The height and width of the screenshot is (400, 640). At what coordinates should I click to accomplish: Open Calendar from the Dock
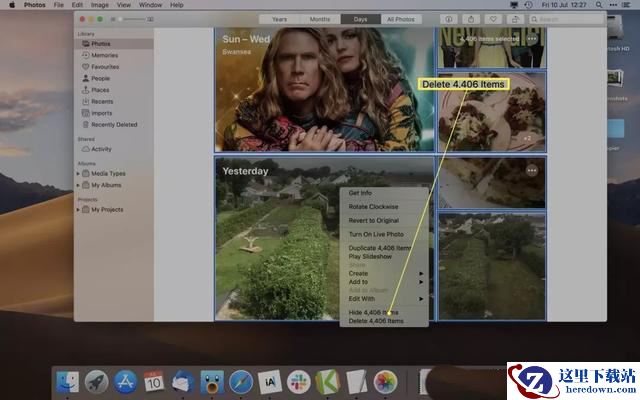(x=154, y=382)
